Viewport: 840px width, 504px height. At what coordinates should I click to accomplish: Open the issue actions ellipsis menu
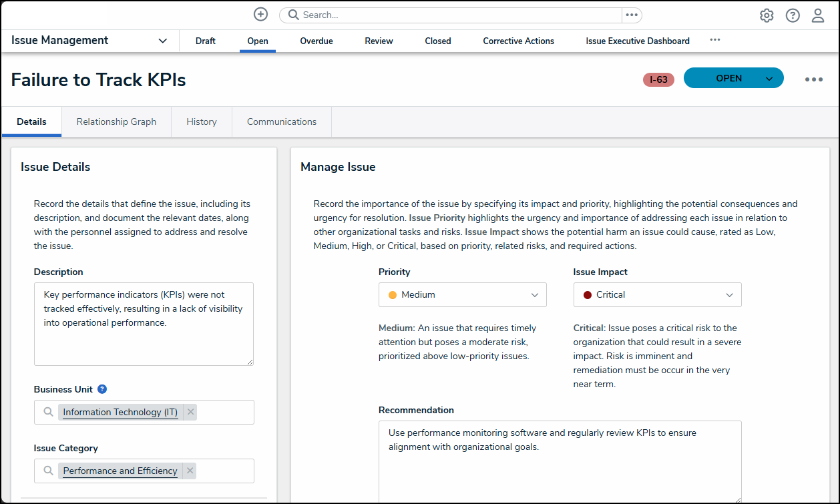click(x=814, y=79)
